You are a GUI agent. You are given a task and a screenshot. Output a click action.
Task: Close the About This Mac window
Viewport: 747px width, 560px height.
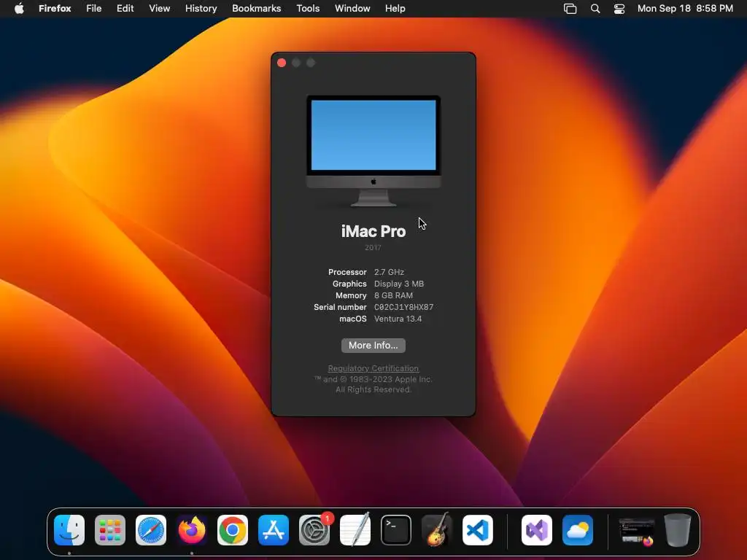pos(282,63)
